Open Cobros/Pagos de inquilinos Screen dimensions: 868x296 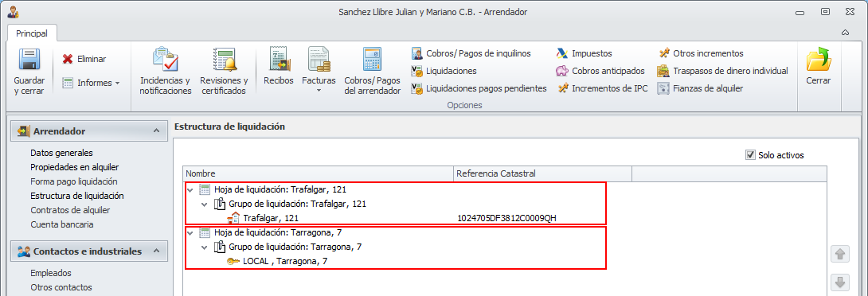pos(471,53)
